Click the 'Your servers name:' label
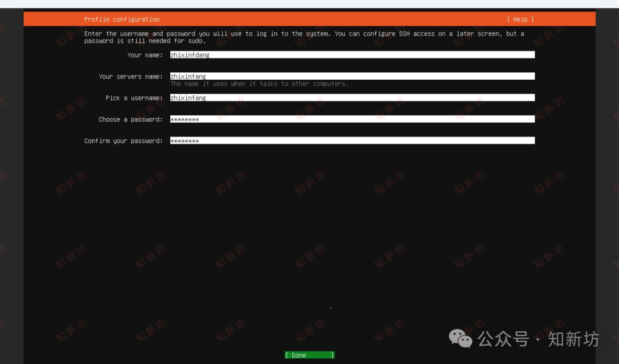619x364 pixels. pos(131,76)
